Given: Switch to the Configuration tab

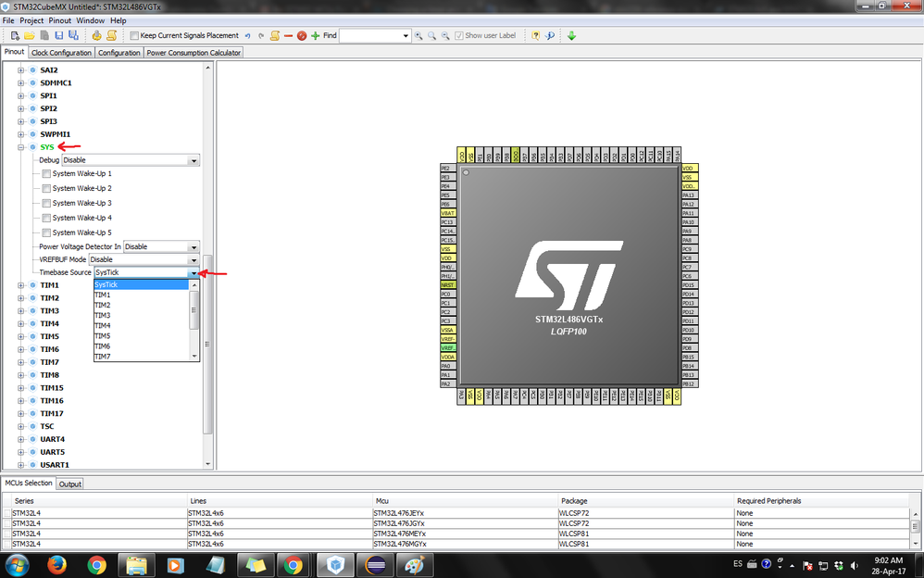Looking at the screenshot, I should [119, 53].
